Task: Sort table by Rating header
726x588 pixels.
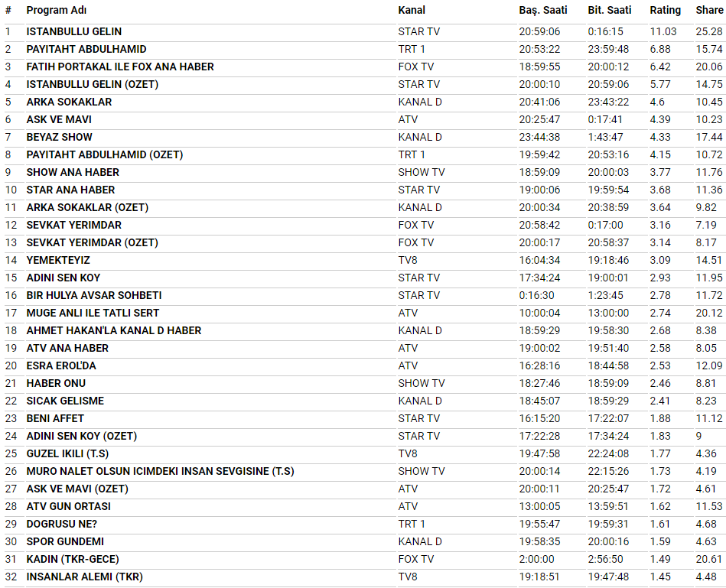Action: click(665, 10)
